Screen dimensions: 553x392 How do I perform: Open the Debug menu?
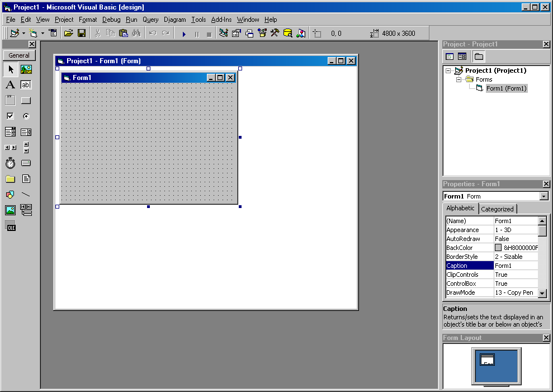coord(111,20)
